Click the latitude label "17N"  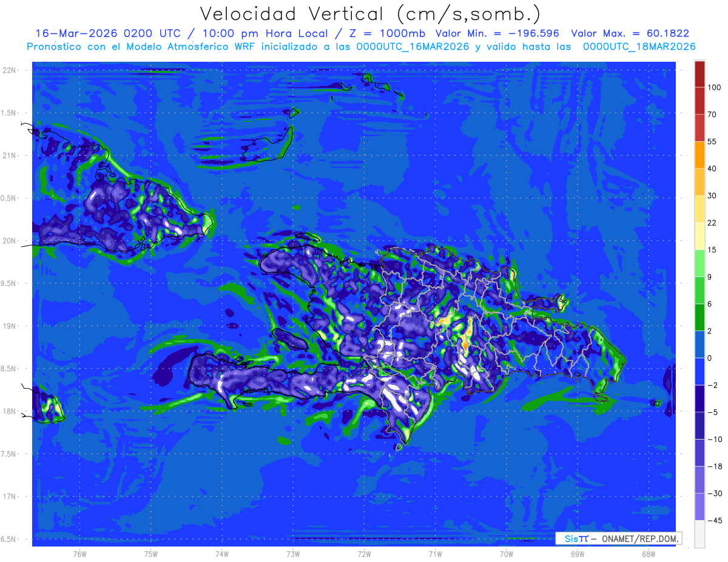[10, 497]
